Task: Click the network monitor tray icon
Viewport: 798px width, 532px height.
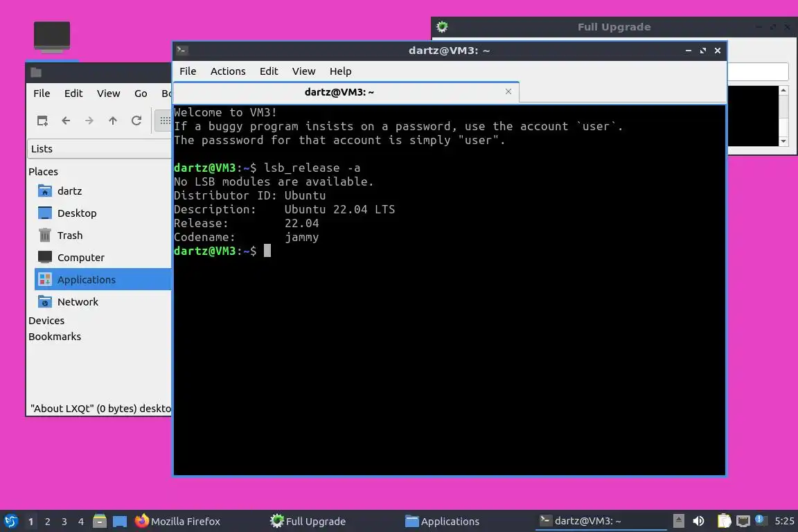Action: coord(743,521)
